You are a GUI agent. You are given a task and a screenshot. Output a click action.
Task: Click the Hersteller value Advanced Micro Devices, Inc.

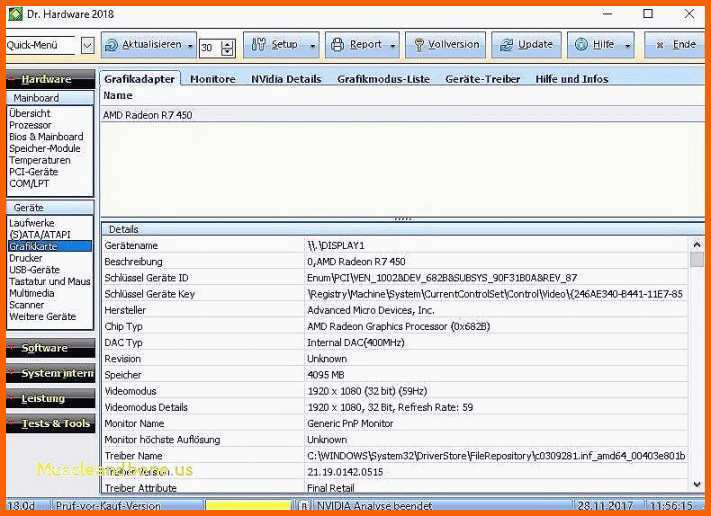tap(371, 311)
